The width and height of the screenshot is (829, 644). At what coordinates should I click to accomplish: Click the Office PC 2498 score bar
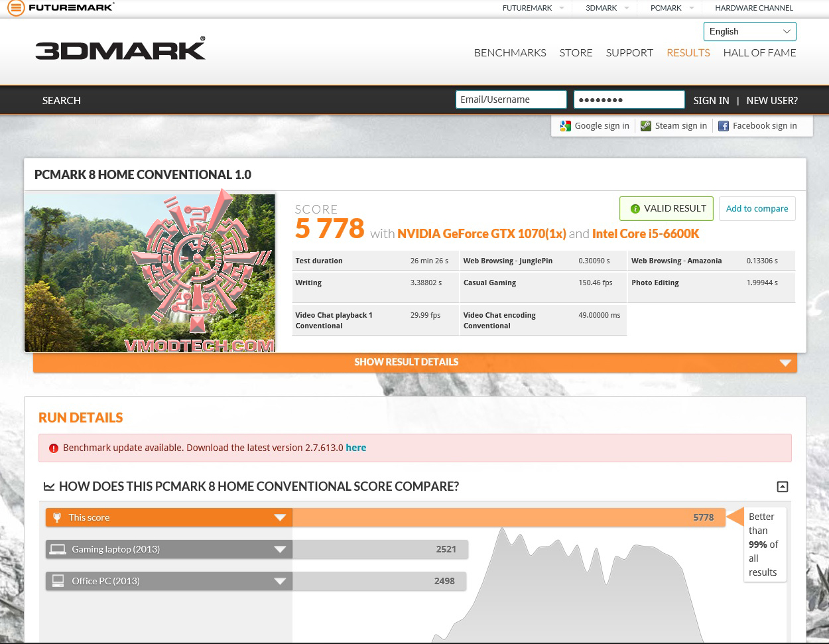click(379, 581)
